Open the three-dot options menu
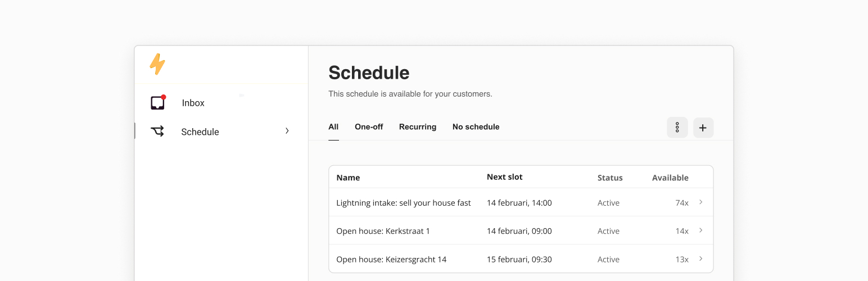Screen dimensions: 868x281 [677, 128]
